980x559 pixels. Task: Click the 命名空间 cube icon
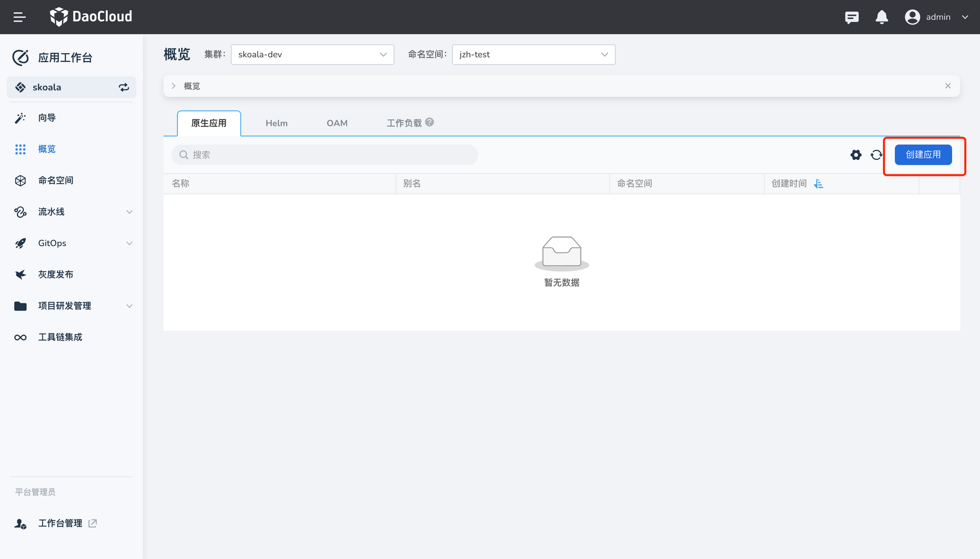point(20,180)
